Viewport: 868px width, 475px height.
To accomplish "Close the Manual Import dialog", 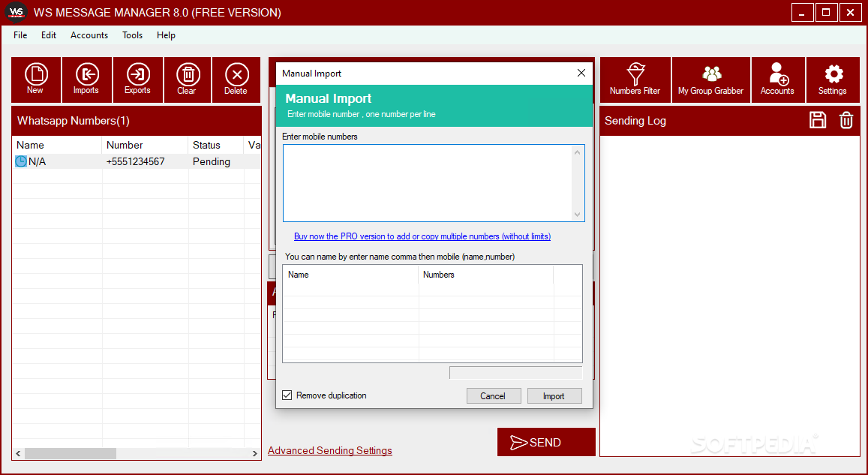I will pyautogui.click(x=581, y=73).
